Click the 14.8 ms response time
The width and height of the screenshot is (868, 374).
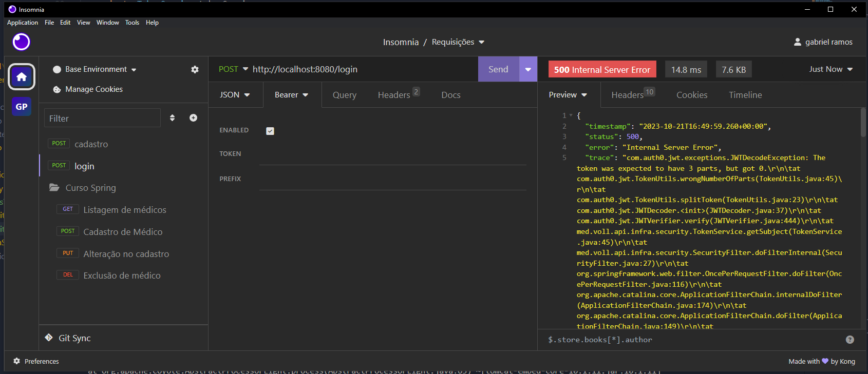click(686, 69)
